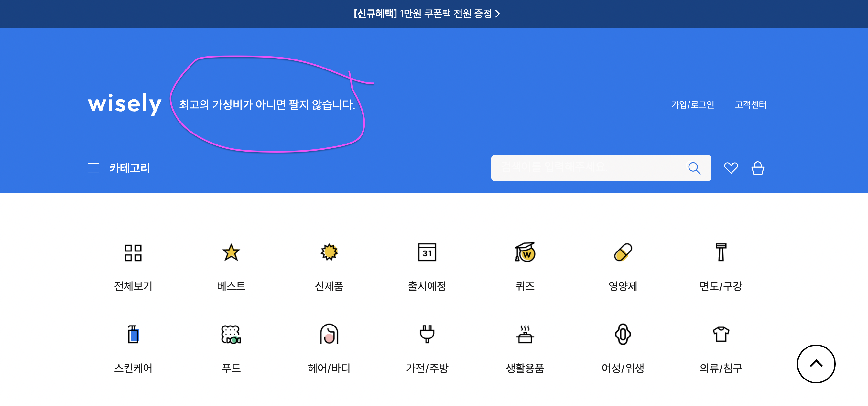Focus the search input field
The height and width of the screenshot is (406, 868).
586,168
